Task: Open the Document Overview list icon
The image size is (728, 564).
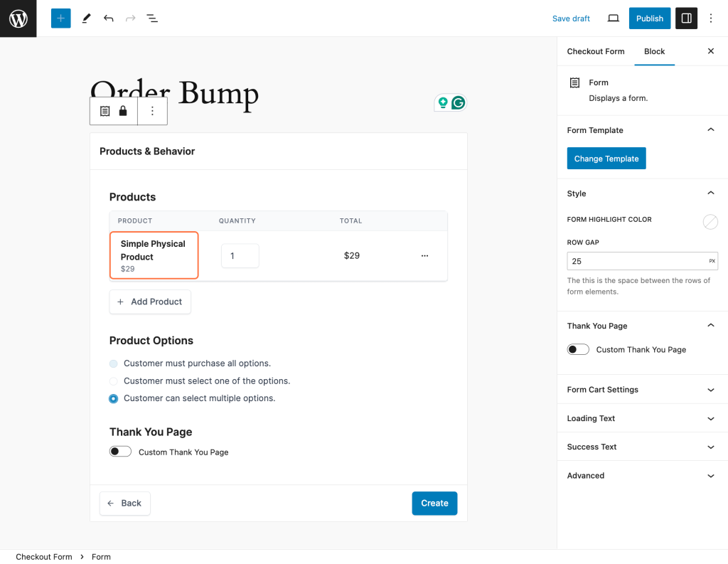Action: click(152, 18)
